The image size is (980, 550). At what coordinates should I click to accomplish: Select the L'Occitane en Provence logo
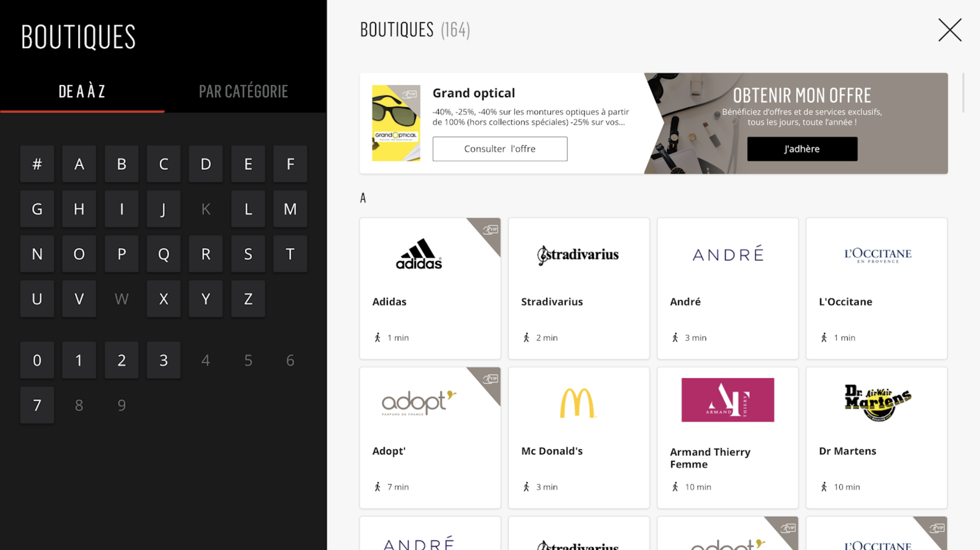click(x=877, y=255)
